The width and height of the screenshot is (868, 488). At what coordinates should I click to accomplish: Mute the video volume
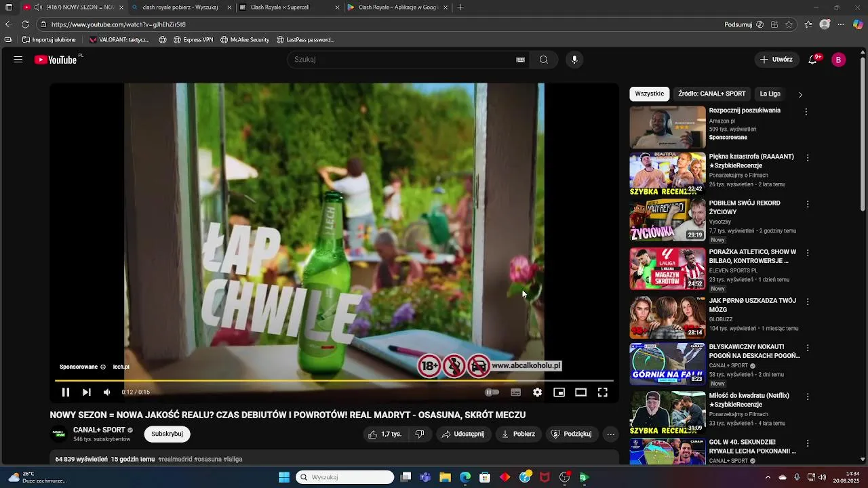107,392
